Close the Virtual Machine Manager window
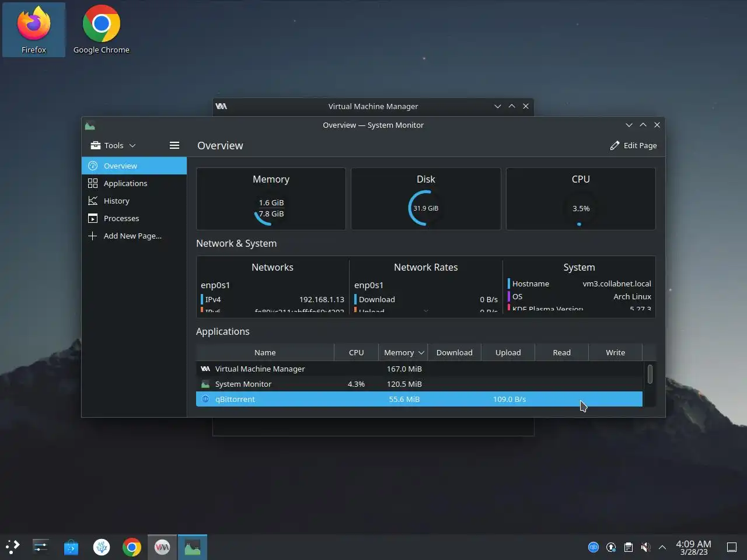 [x=526, y=106]
